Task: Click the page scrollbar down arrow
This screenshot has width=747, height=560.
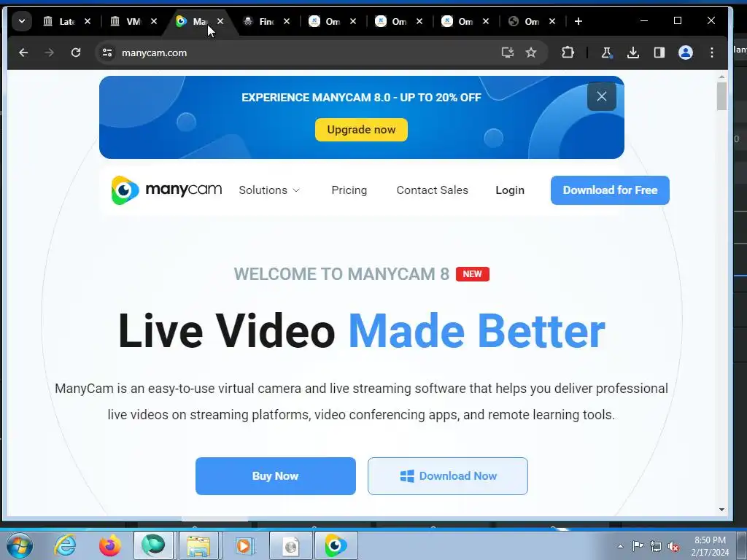Action: coord(721,510)
